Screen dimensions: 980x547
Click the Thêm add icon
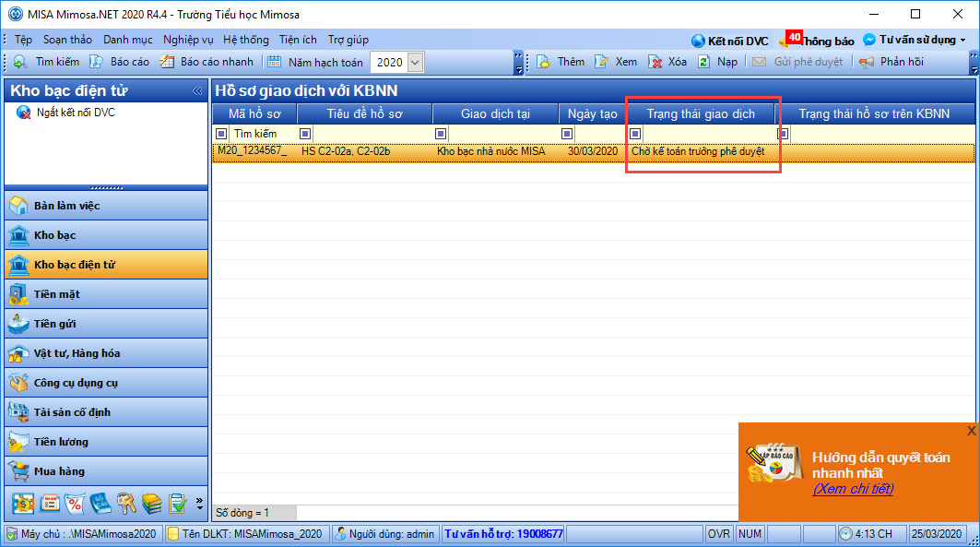[x=543, y=62]
